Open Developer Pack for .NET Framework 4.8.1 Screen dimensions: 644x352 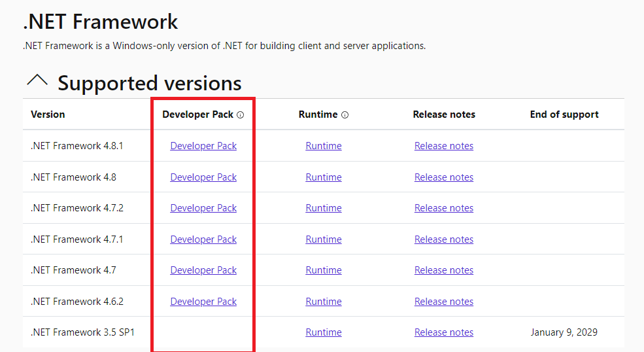203,146
